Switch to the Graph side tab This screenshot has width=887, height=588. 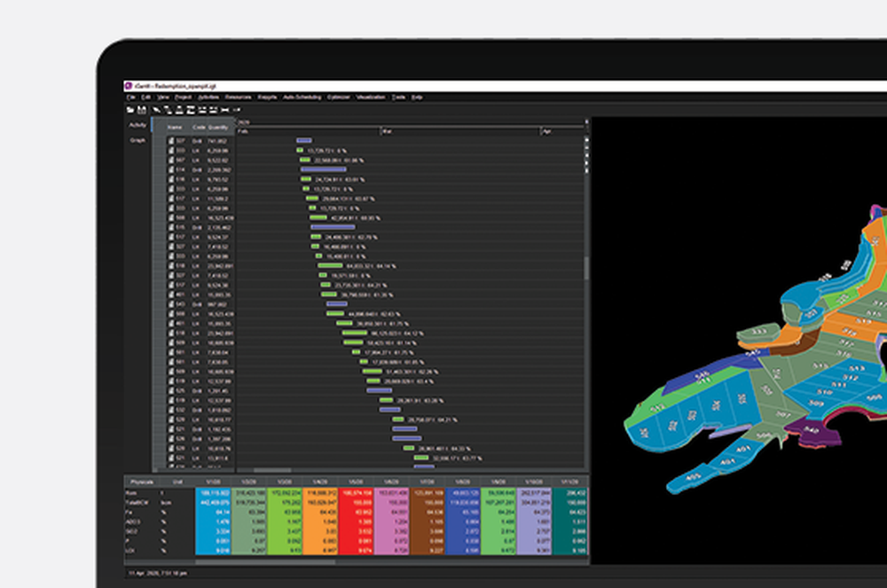tap(137, 140)
